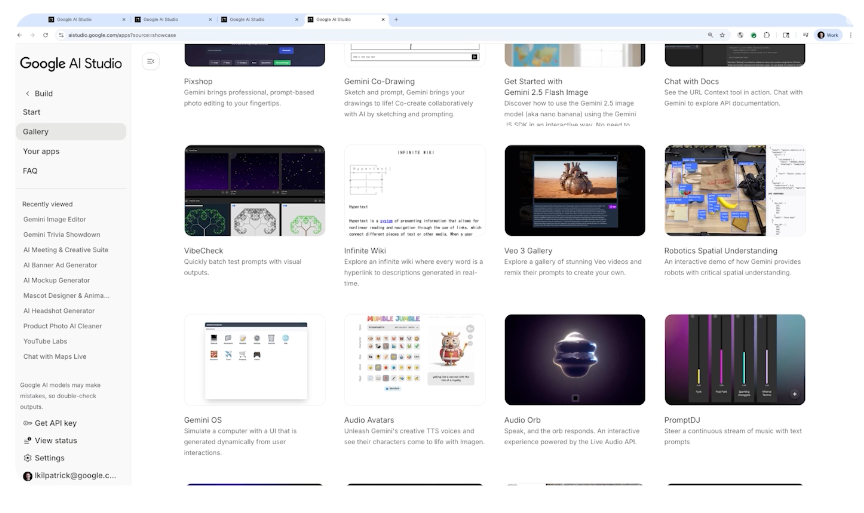The height and width of the screenshot is (513, 864).
Task: Click the Audio Orb title text
Action: (522, 420)
